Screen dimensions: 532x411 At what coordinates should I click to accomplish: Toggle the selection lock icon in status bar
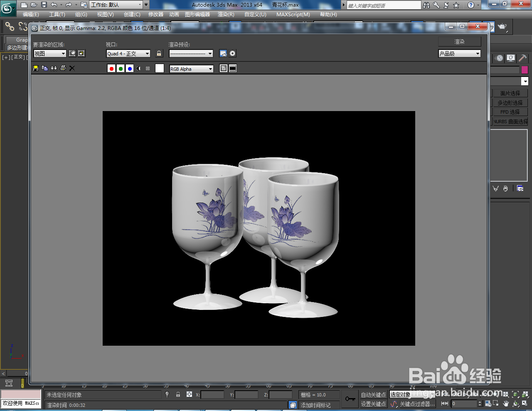pyautogui.click(x=178, y=394)
